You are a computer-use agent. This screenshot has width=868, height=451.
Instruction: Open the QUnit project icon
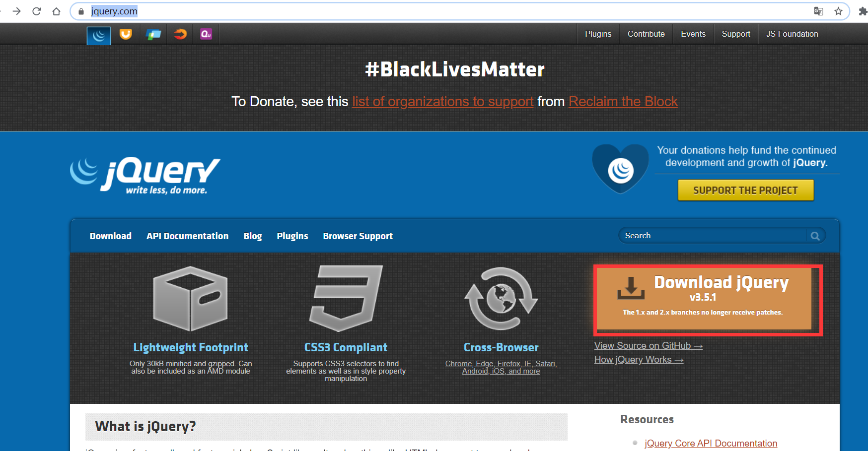206,34
